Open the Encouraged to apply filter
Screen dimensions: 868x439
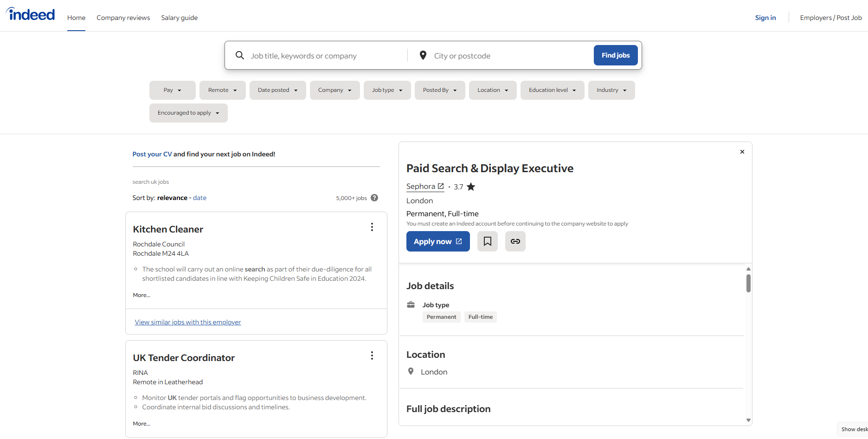point(188,113)
